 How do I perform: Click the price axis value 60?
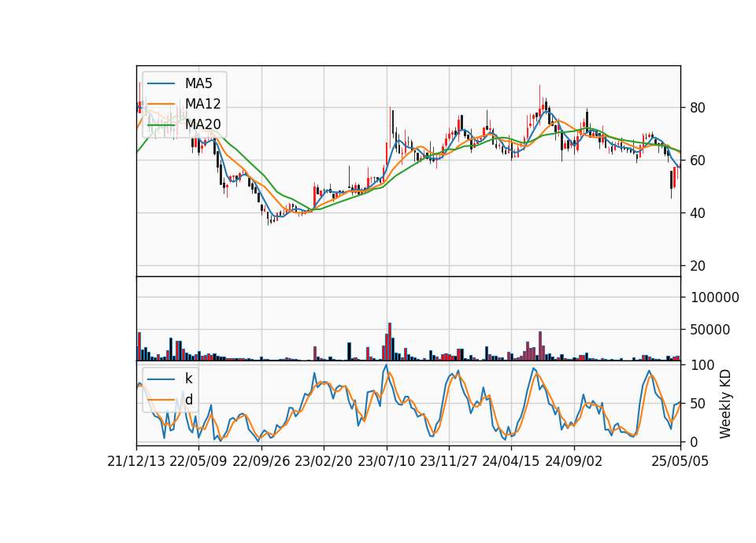point(697,161)
